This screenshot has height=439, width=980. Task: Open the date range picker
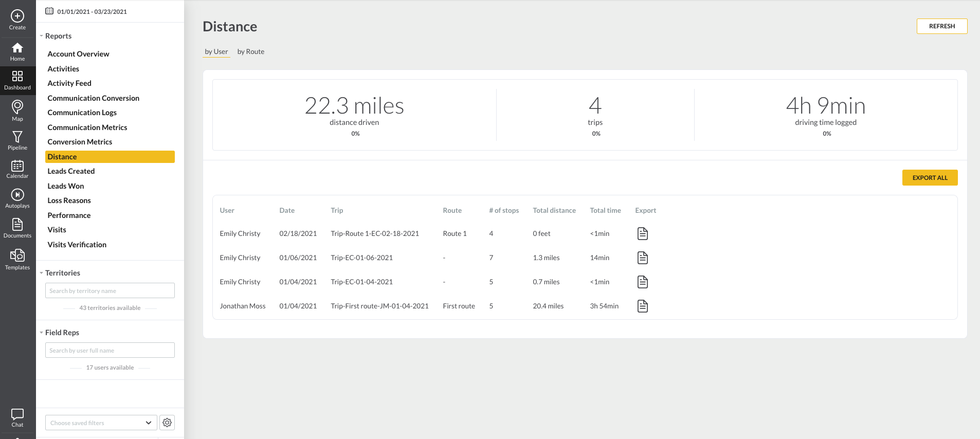(x=86, y=11)
